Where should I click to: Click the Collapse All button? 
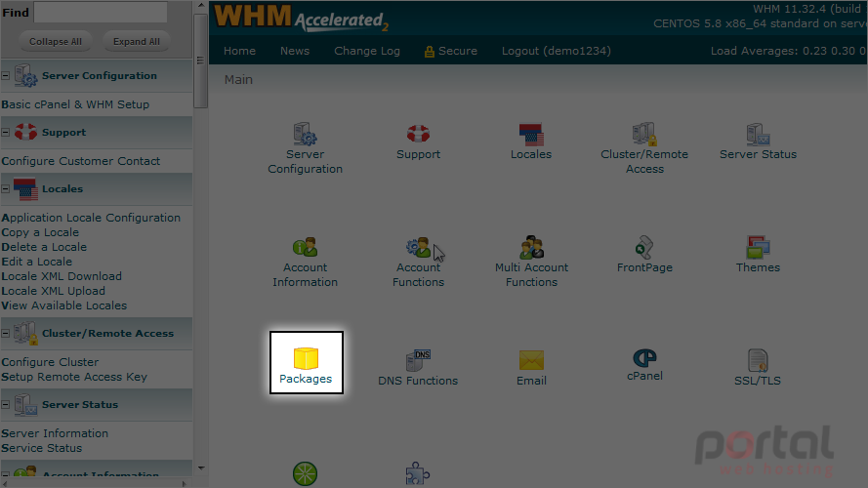(56, 42)
